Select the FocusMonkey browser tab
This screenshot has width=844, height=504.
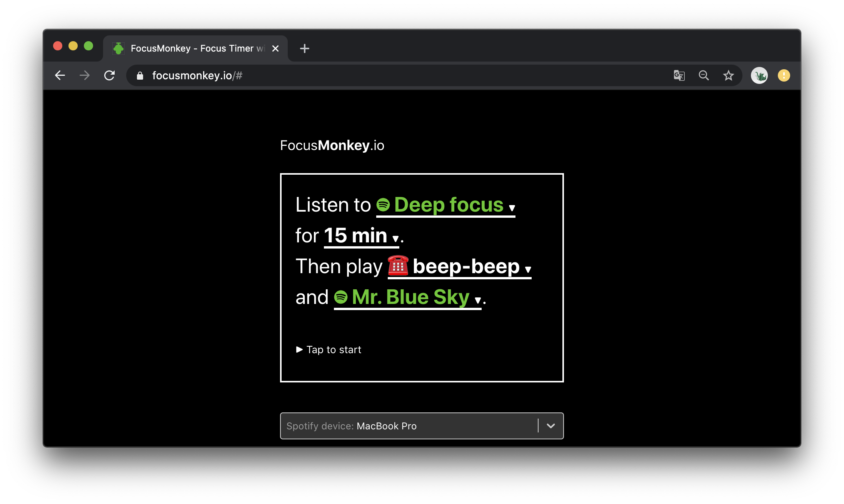coord(192,48)
